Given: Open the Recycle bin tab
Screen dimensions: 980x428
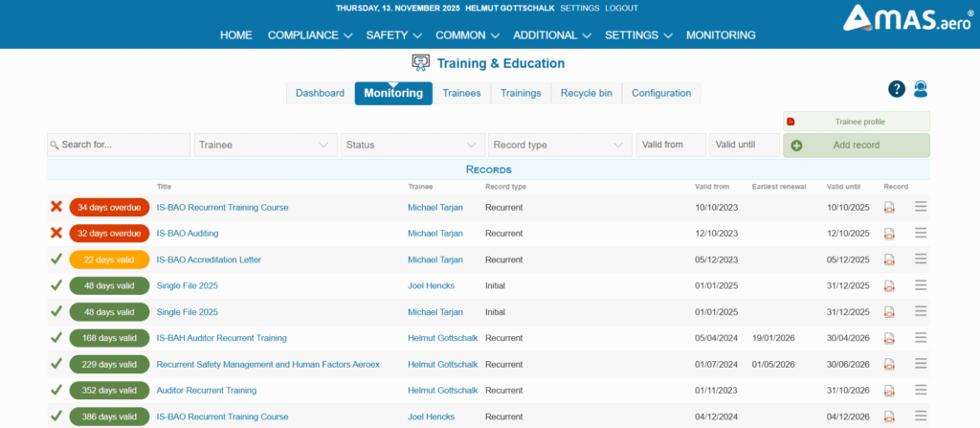Looking at the screenshot, I should [586, 93].
